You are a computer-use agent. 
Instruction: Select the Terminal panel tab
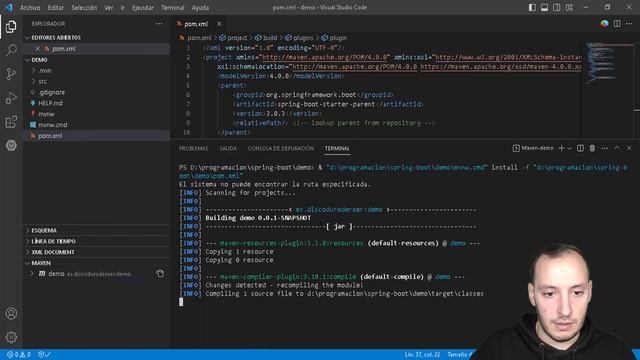[x=337, y=149]
